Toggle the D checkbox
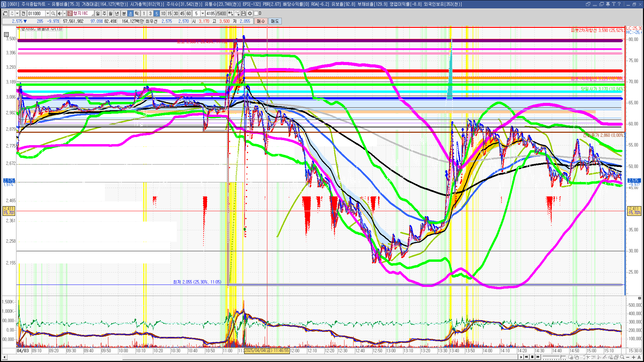Screen dimensions: 644x362 coord(256,13)
